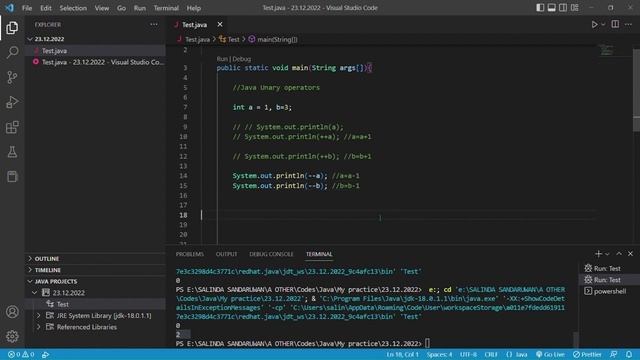Image resolution: width=640 pixels, height=360 pixels.
Task: Open the new terminal launch profile dropdown
Action: (607, 254)
